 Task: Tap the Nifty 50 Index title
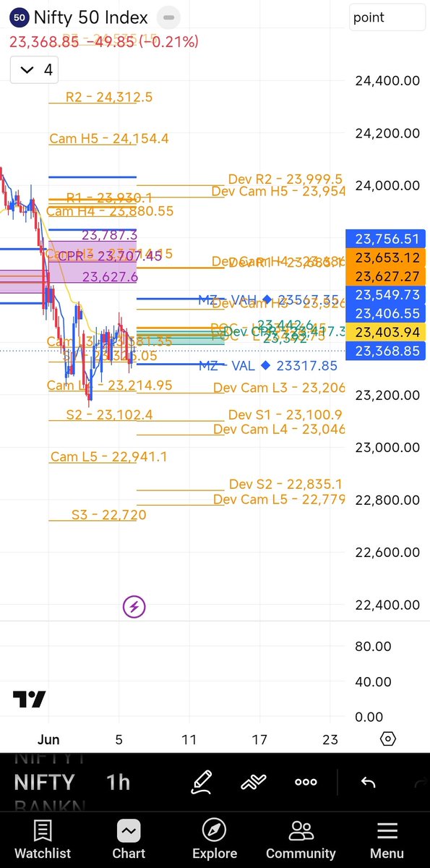(x=91, y=17)
